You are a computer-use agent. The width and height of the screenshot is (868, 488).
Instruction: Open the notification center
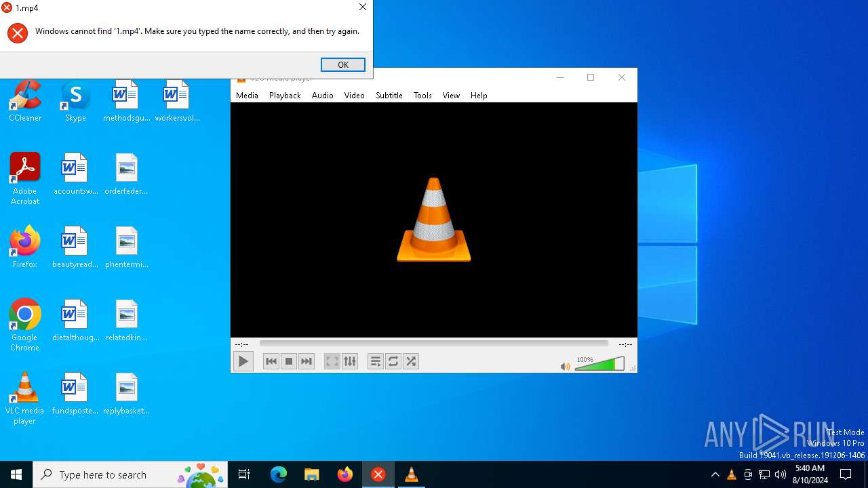[x=846, y=474]
